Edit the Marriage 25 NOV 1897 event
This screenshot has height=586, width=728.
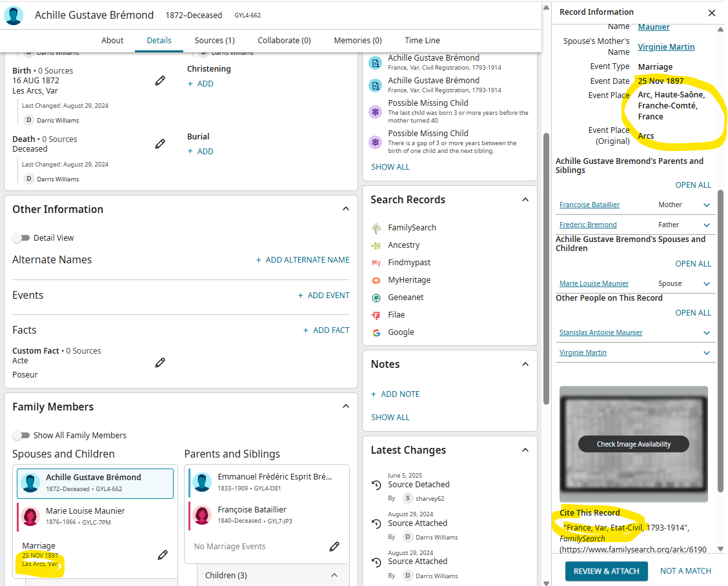click(163, 555)
